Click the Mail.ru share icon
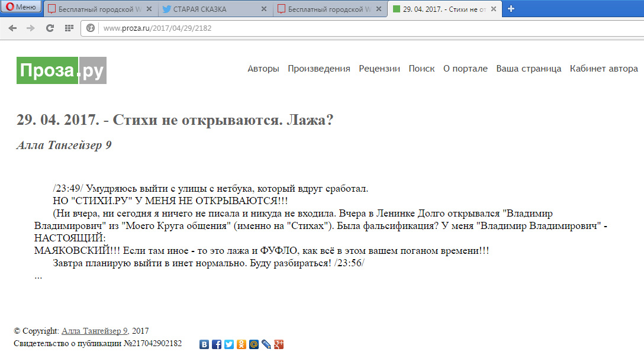 coord(254,344)
